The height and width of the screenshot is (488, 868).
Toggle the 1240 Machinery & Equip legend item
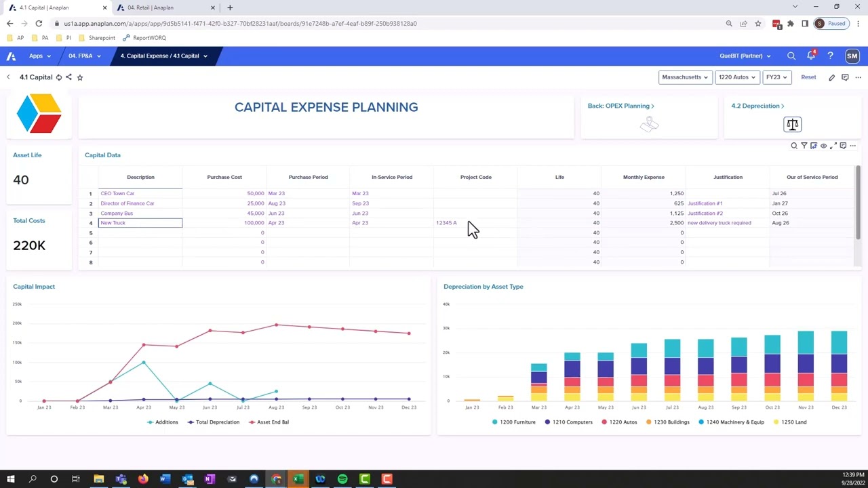pyautogui.click(x=732, y=422)
